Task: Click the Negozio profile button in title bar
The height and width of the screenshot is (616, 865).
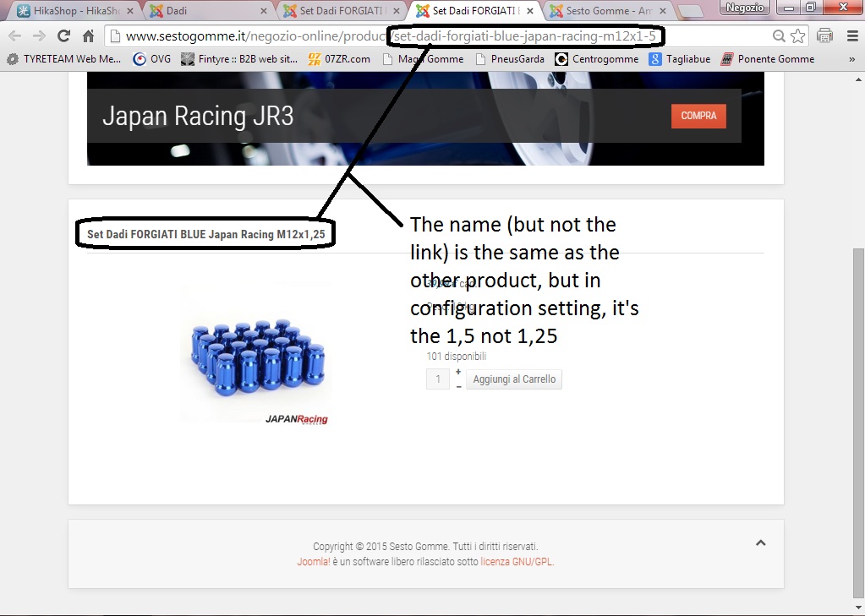Action: click(x=745, y=8)
